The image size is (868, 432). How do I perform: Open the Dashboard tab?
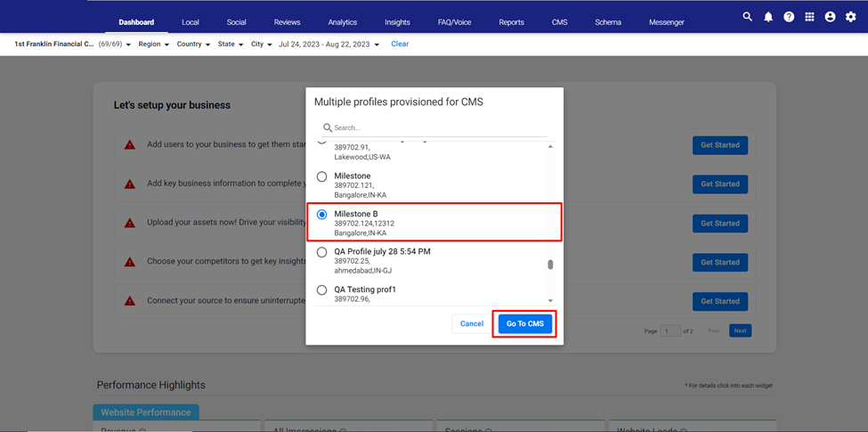tap(136, 22)
